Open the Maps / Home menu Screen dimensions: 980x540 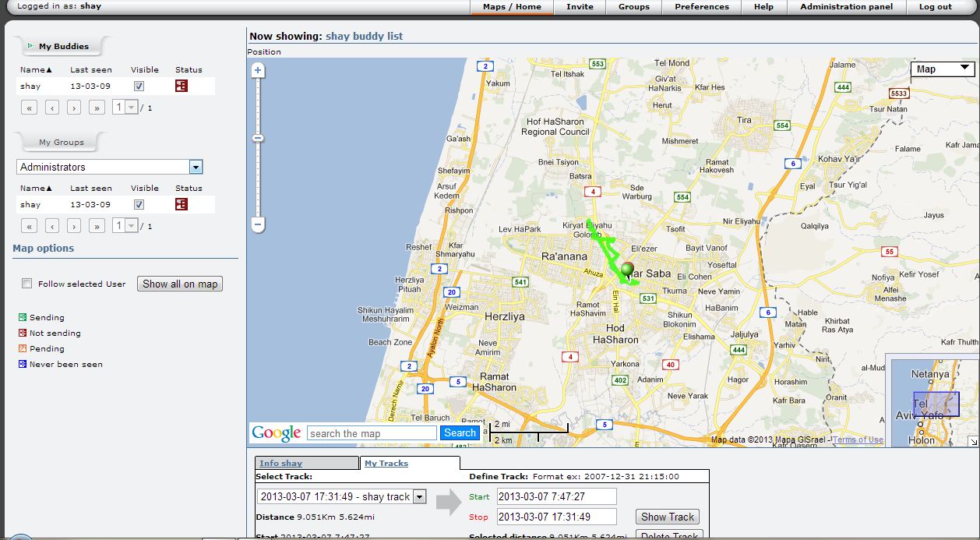click(512, 7)
